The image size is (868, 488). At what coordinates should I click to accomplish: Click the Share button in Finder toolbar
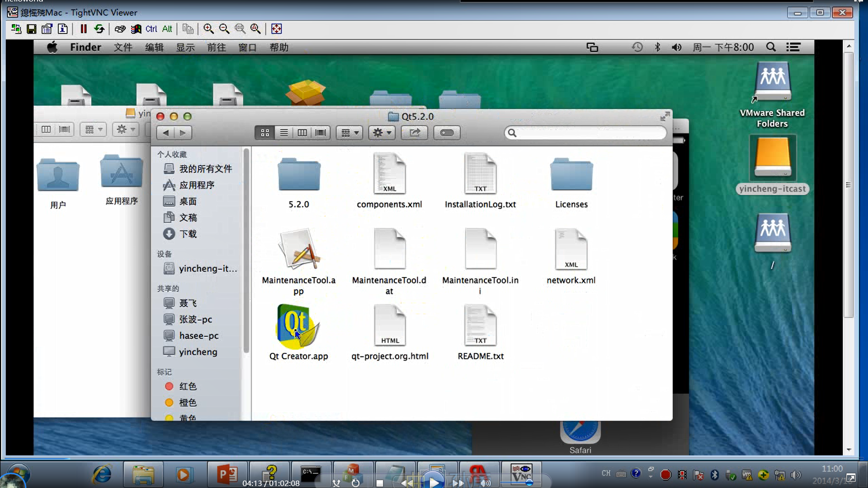tap(415, 133)
